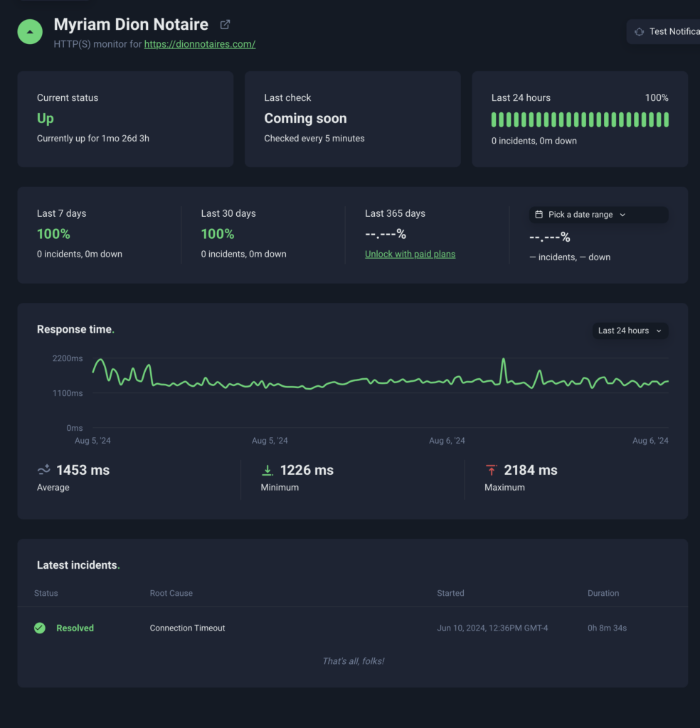The width and height of the screenshot is (700, 728).
Task: Click the Unlock with paid plans link
Action: (410, 254)
